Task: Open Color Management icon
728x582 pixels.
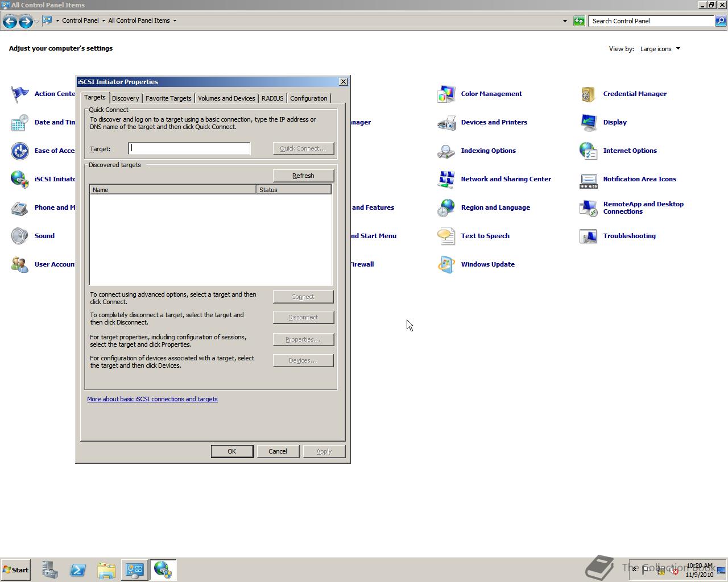Action: point(446,94)
